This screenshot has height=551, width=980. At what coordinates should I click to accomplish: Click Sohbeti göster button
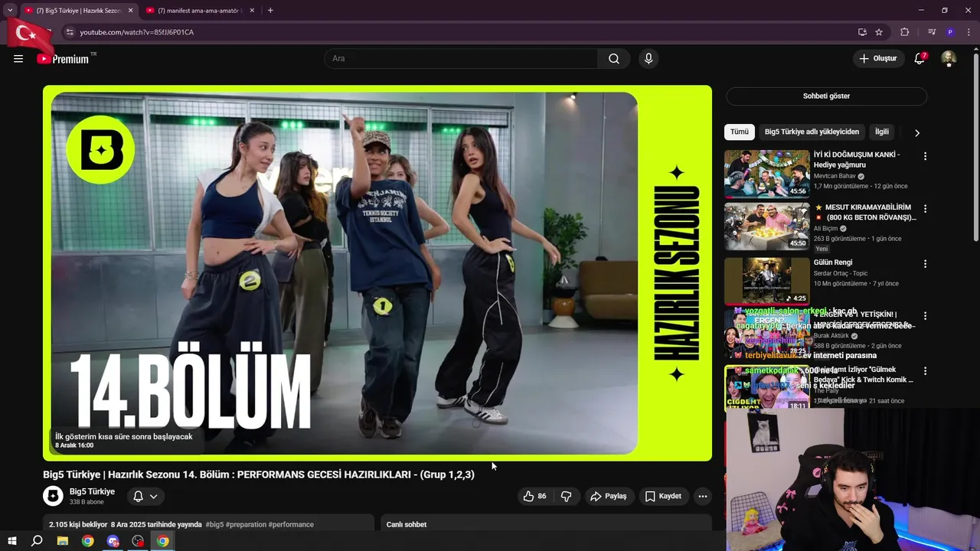click(826, 96)
